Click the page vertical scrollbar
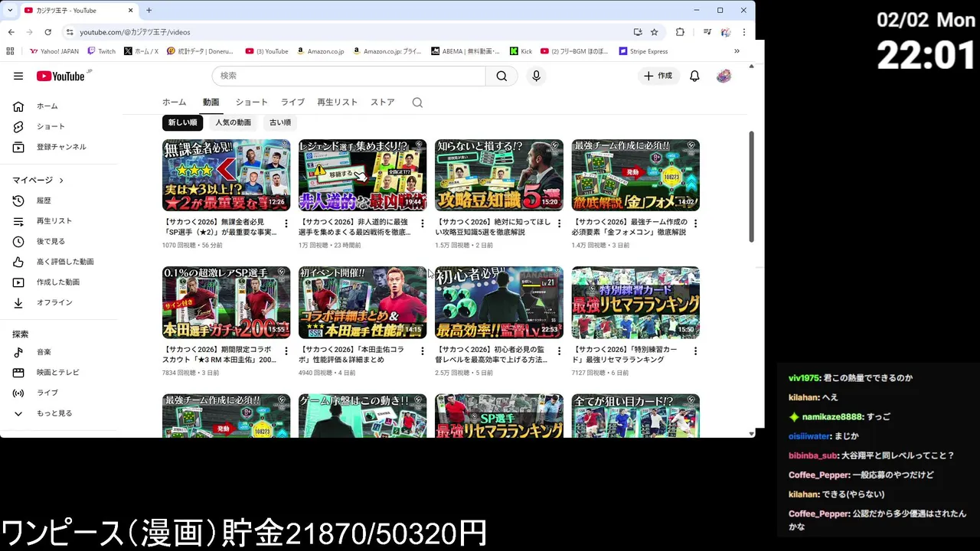The height and width of the screenshot is (551, 980). pos(751,187)
